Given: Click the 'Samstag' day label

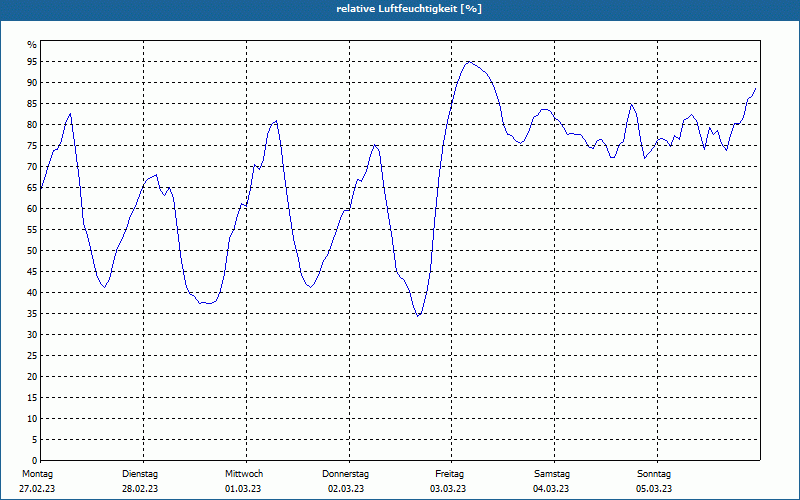Looking at the screenshot, I should 552,474.
